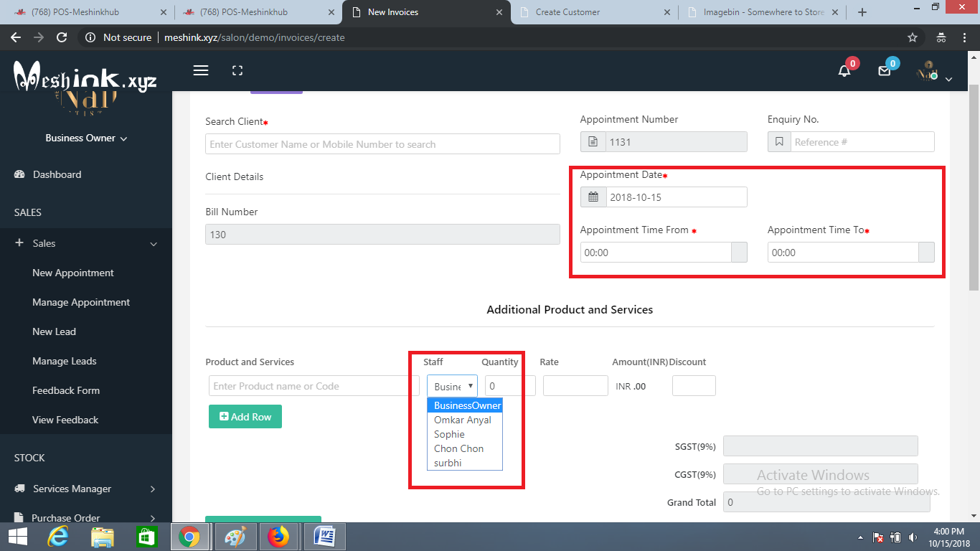Click the Enter Product name or Code field
The height and width of the screenshot is (551, 980).
click(x=314, y=386)
